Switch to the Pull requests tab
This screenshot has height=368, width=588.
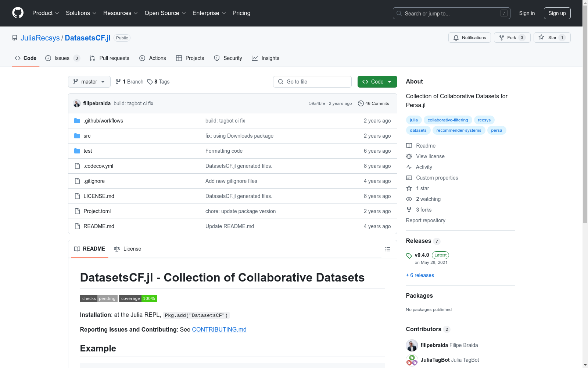coord(110,58)
